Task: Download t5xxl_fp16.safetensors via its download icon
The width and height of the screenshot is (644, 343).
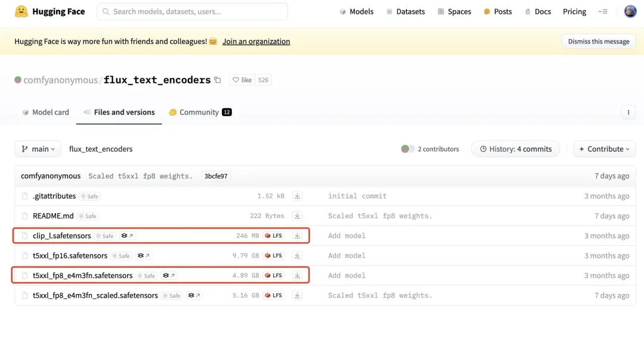Action: pos(297,255)
